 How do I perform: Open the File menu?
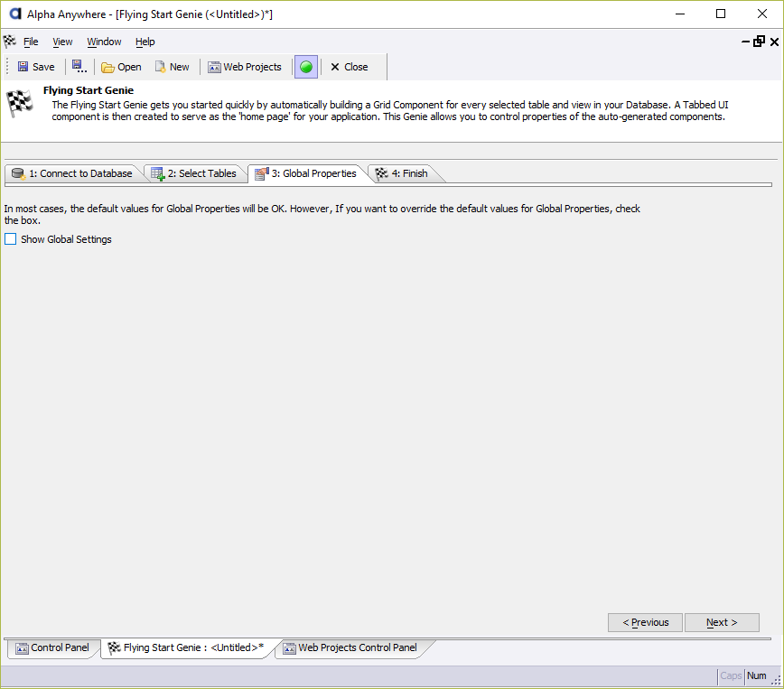click(x=31, y=42)
